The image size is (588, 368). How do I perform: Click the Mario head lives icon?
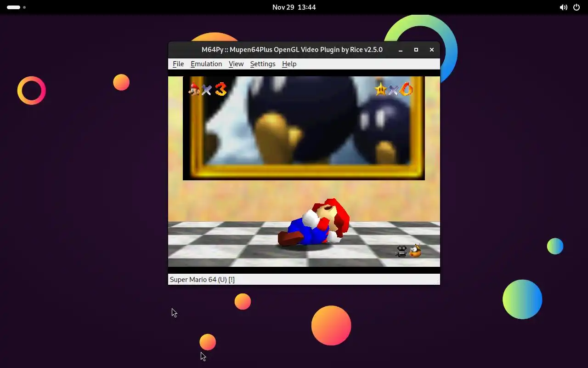pyautogui.click(x=195, y=89)
